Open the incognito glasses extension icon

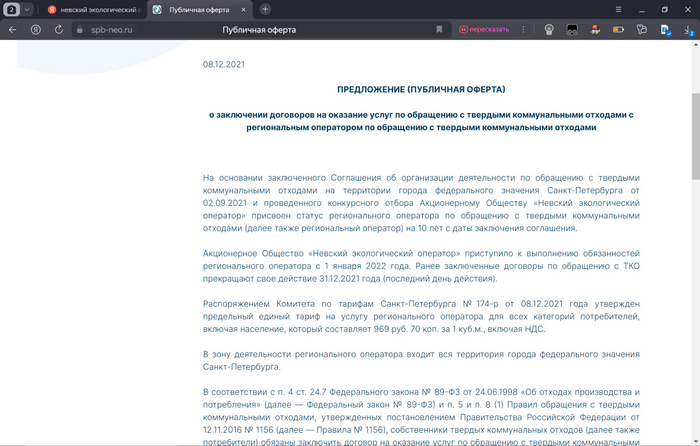click(x=572, y=29)
